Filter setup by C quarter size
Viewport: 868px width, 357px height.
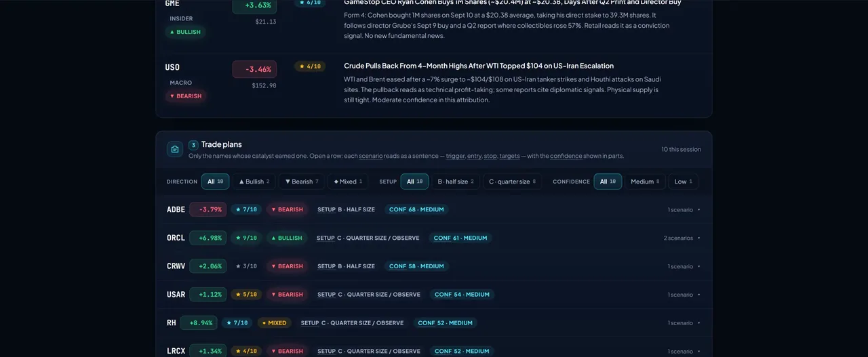(512, 182)
